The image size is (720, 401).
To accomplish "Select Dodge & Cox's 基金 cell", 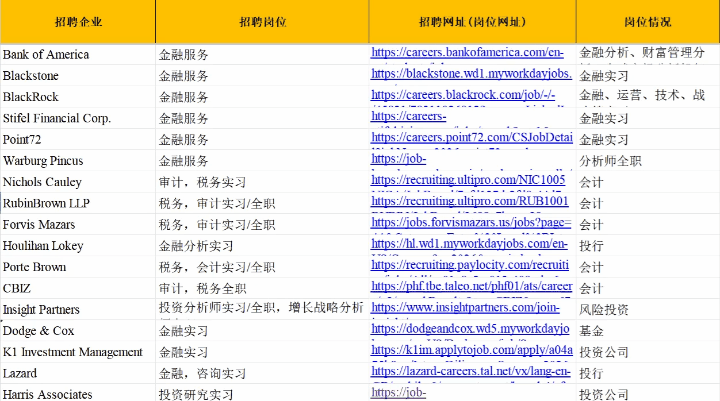I will pyautogui.click(x=648, y=331).
